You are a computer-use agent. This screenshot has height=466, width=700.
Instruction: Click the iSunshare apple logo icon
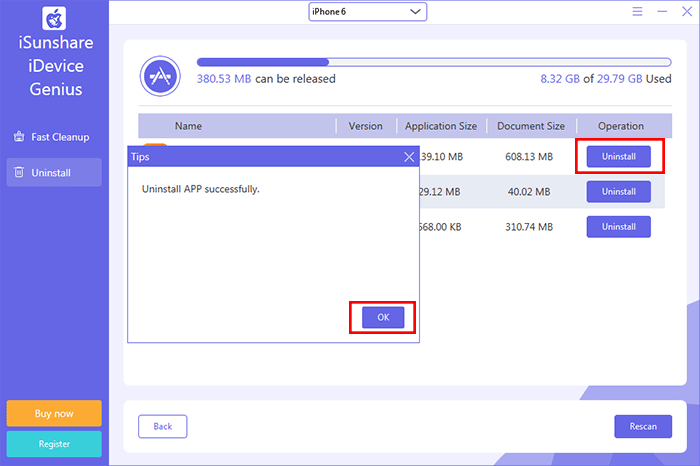coord(54,18)
